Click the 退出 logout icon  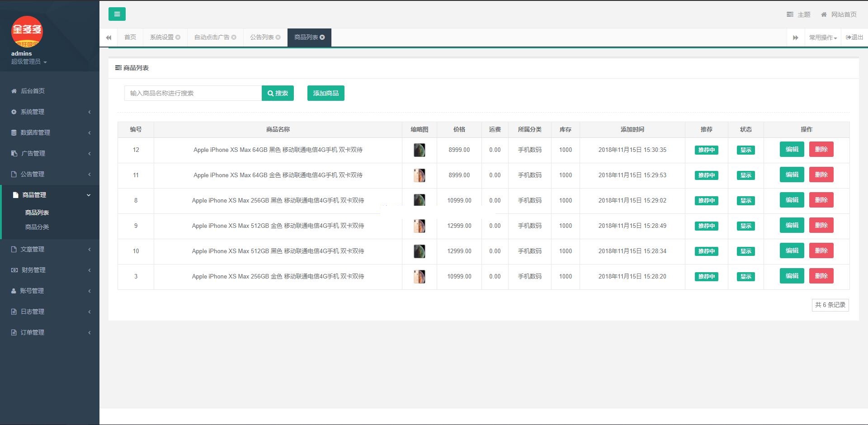tap(849, 38)
